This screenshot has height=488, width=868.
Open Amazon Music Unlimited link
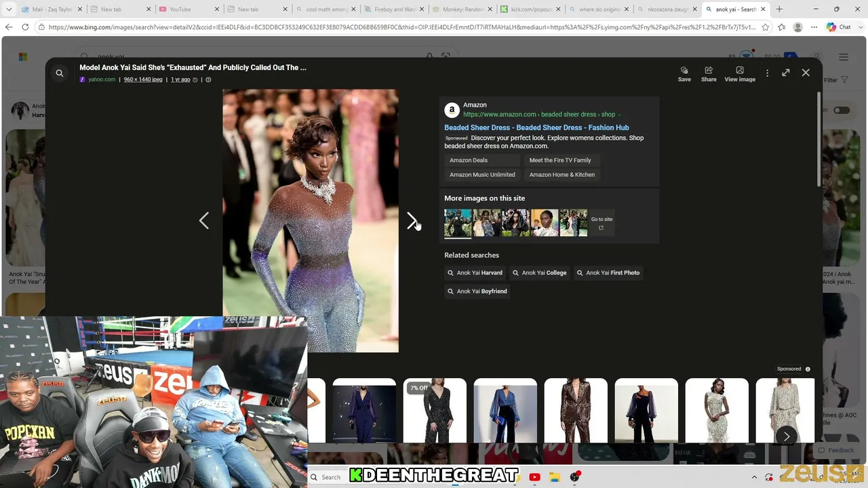pyautogui.click(x=482, y=175)
